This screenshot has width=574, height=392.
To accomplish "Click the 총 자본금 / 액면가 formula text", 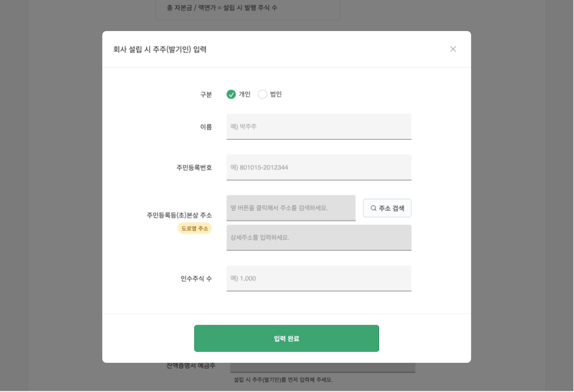I will tap(222, 8).
